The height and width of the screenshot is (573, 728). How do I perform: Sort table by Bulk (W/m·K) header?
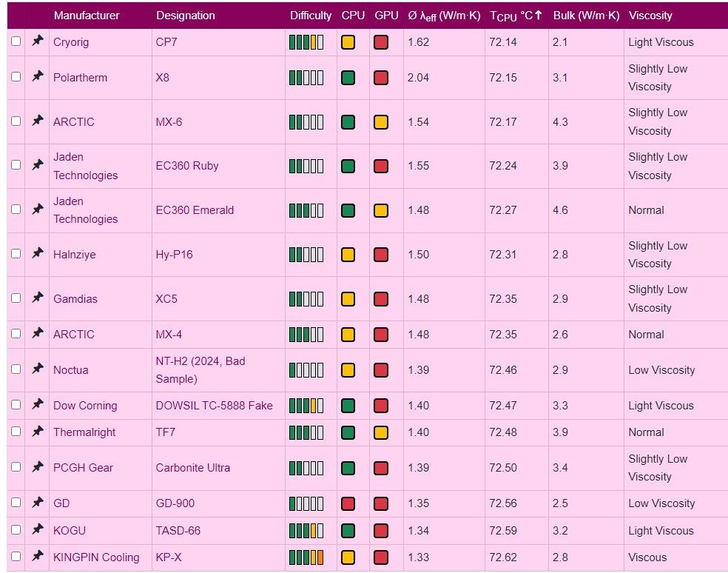click(x=586, y=16)
